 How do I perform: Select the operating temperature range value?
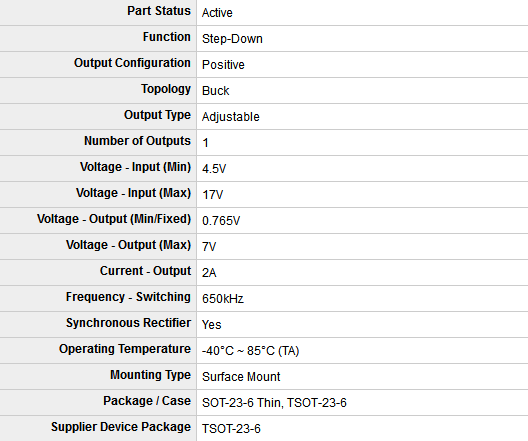click(251, 351)
